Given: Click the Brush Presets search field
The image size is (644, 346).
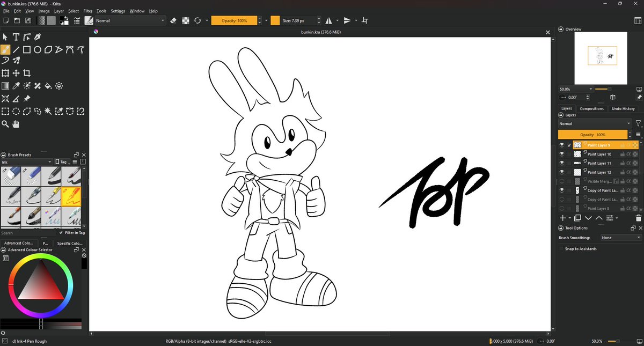Looking at the screenshot, I should tap(28, 233).
